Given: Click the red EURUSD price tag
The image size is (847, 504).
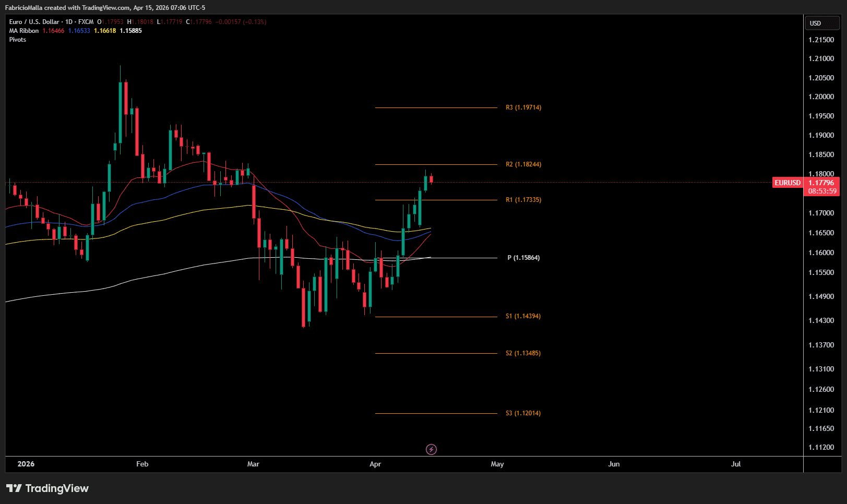Looking at the screenshot, I should click(787, 183).
